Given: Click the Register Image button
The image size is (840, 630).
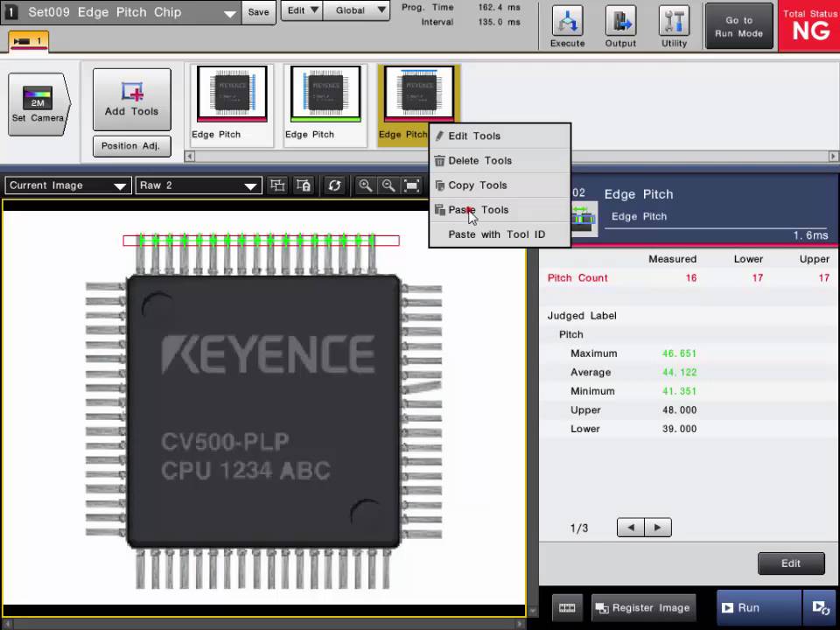Looking at the screenshot, I should [643, 607].
